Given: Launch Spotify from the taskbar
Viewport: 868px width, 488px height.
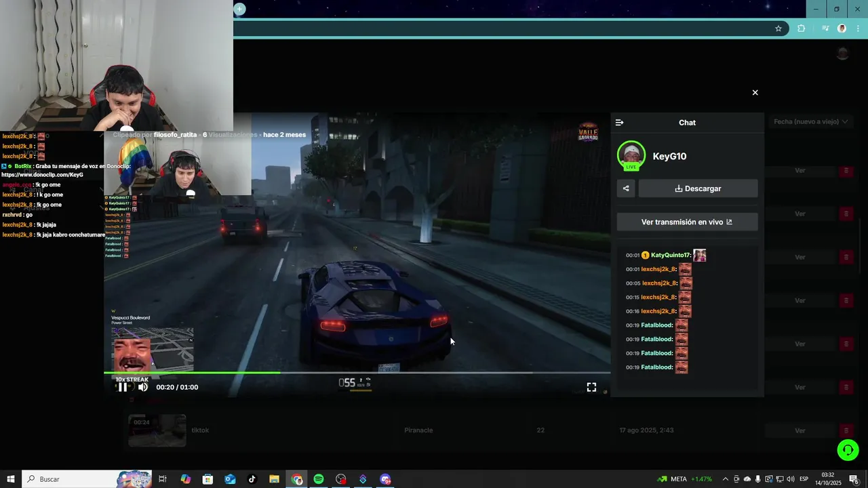Looking at the screenshot, I should (x=319, y=479).
